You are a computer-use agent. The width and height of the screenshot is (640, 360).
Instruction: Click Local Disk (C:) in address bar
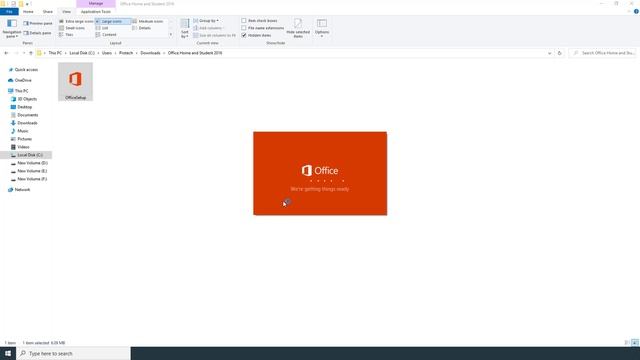coord(82,53)
